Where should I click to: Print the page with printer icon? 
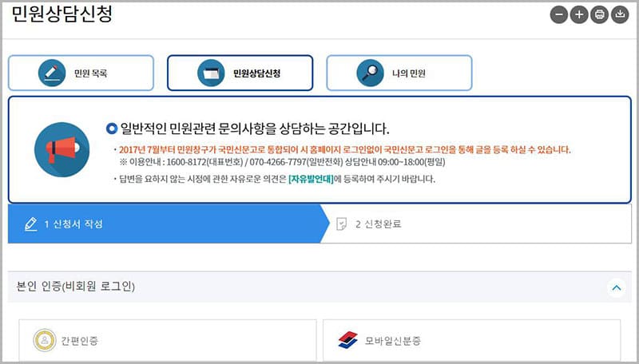599,14
